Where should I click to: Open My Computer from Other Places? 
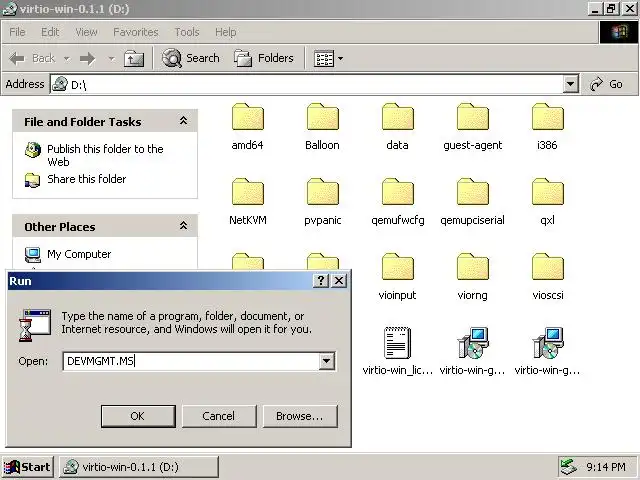pyautogui.click(x=79, y=254)
